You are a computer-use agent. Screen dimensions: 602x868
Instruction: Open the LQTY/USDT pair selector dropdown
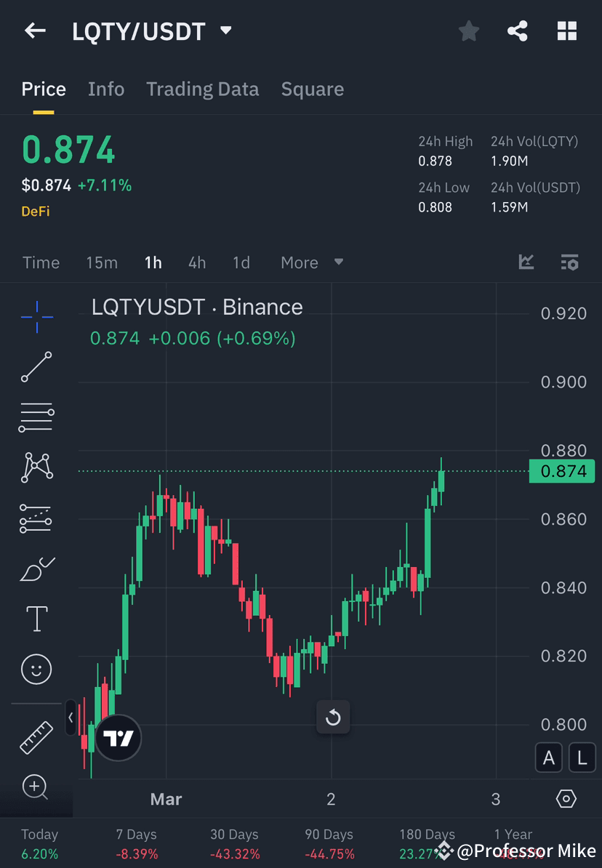(x=225, y=31)
